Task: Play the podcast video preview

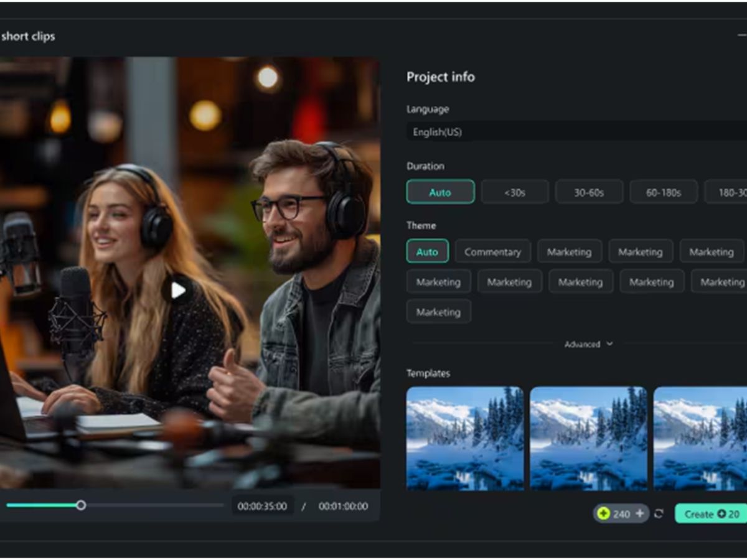Action: tap(178, 290)
